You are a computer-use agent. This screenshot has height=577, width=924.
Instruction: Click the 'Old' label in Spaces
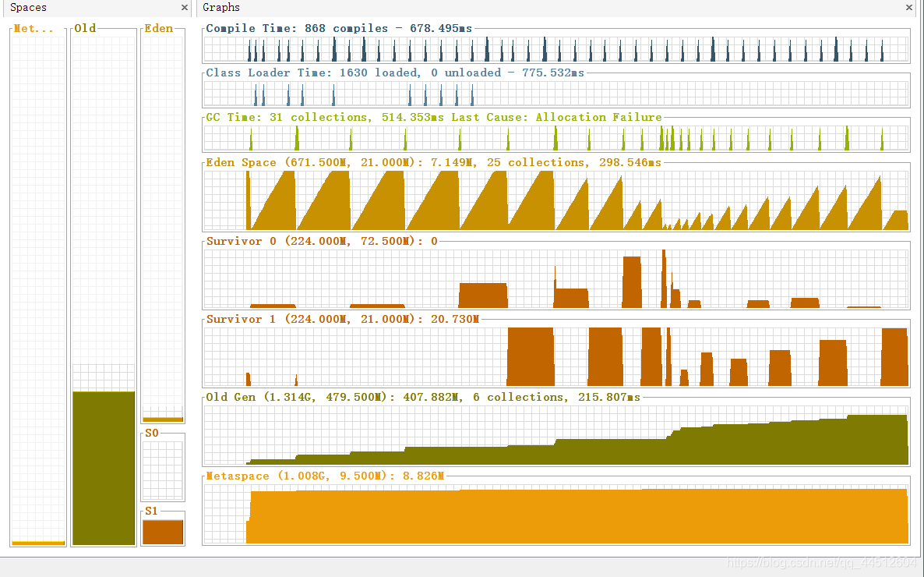(x=85, y=28)
